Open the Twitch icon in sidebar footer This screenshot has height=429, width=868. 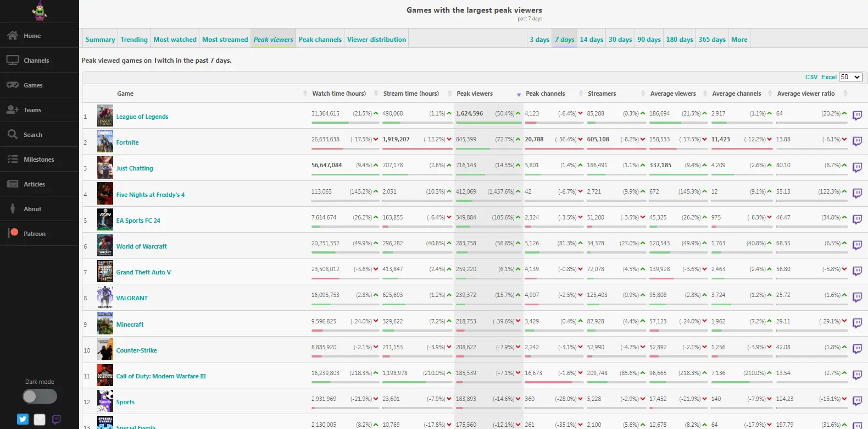[x=56, y=420]
